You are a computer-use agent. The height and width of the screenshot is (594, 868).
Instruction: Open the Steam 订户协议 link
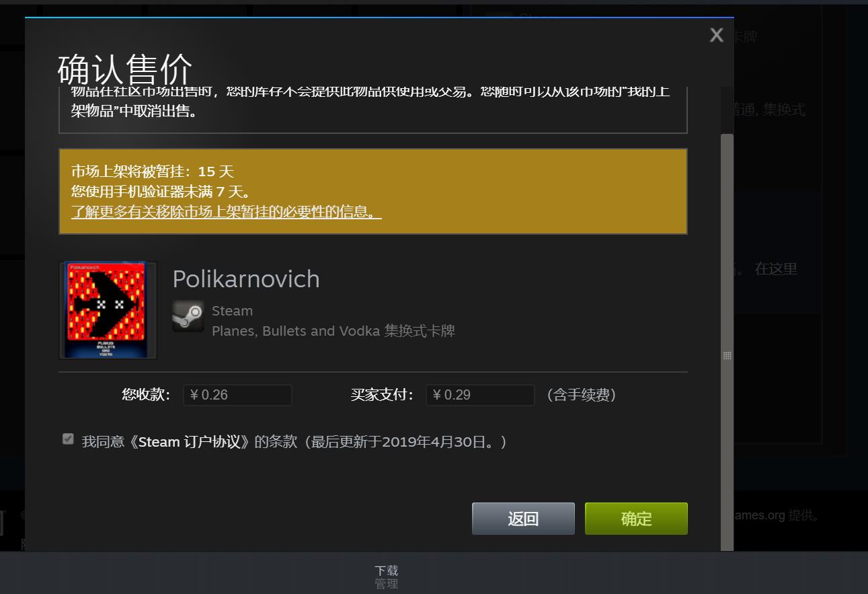pyautogui.click(x=182, y=441)
